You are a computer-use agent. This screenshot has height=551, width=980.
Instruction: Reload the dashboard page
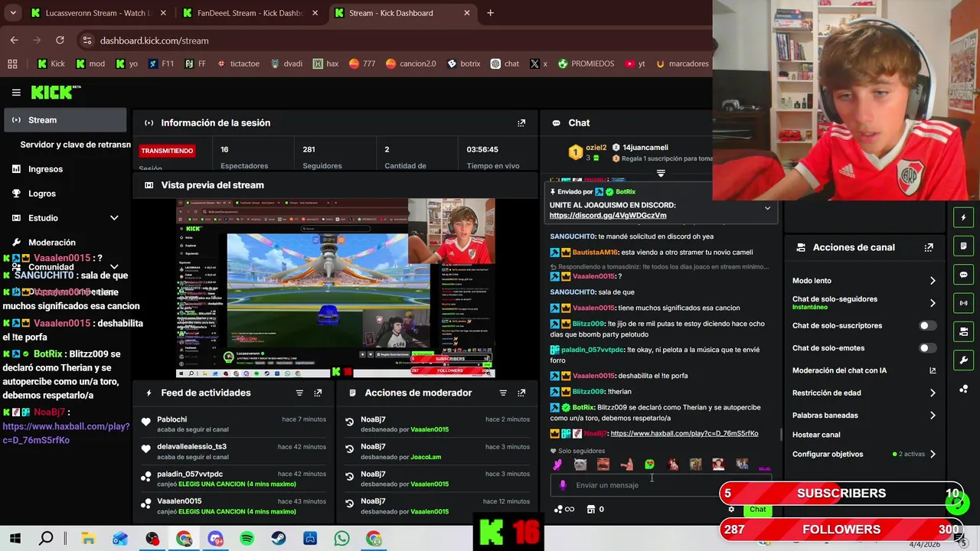[x=60, y=41]
